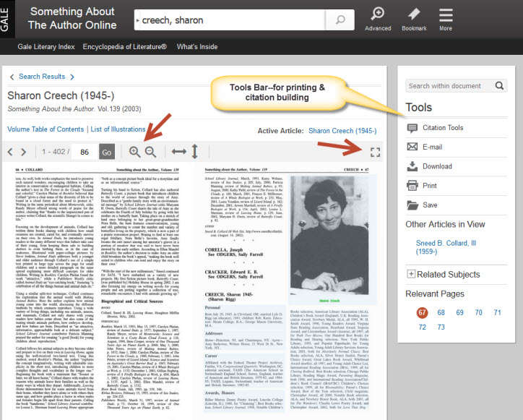
Task: Fit page to height
Action: 195,152
